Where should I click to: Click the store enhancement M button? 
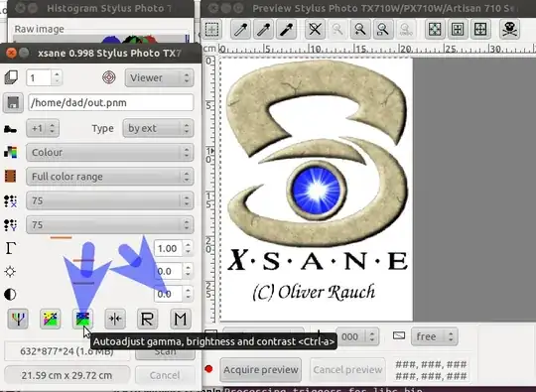pyautogui.click(x=181, y=320)
